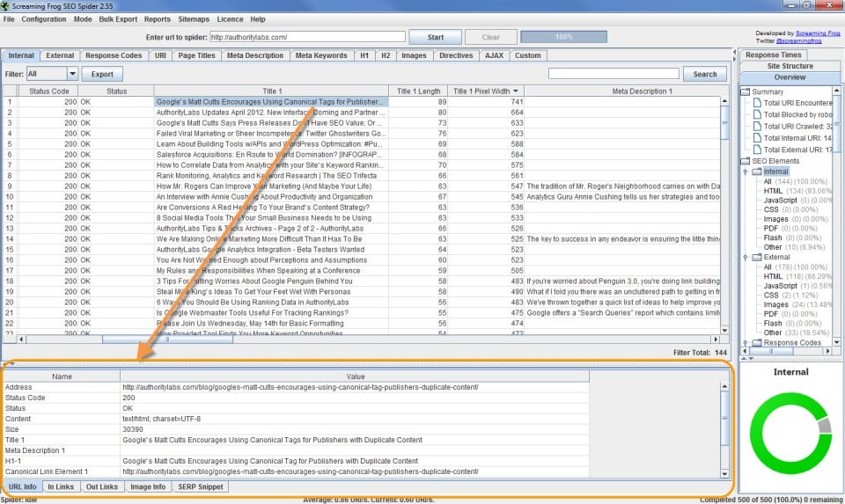The height and width of the screenshot is (504, 845).
Task: Open the Overview side tab
Action: coord(790,77)
